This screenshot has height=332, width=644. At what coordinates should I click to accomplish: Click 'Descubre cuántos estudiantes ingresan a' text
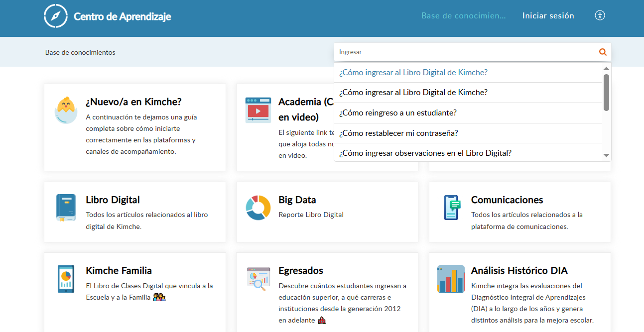click(x=343, y=286)
